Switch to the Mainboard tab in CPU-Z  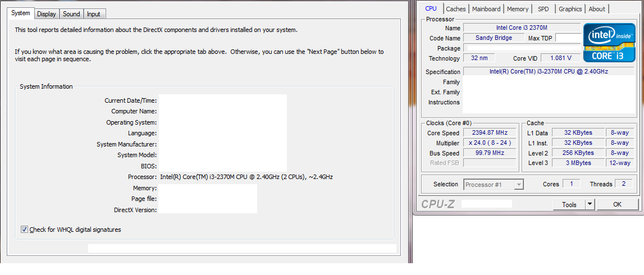(486, 9)
